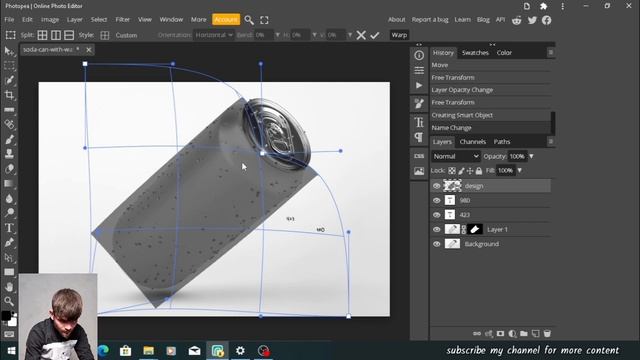The image size is (640, 360).
Task: Click the Warp button
Action: (399, 35)
